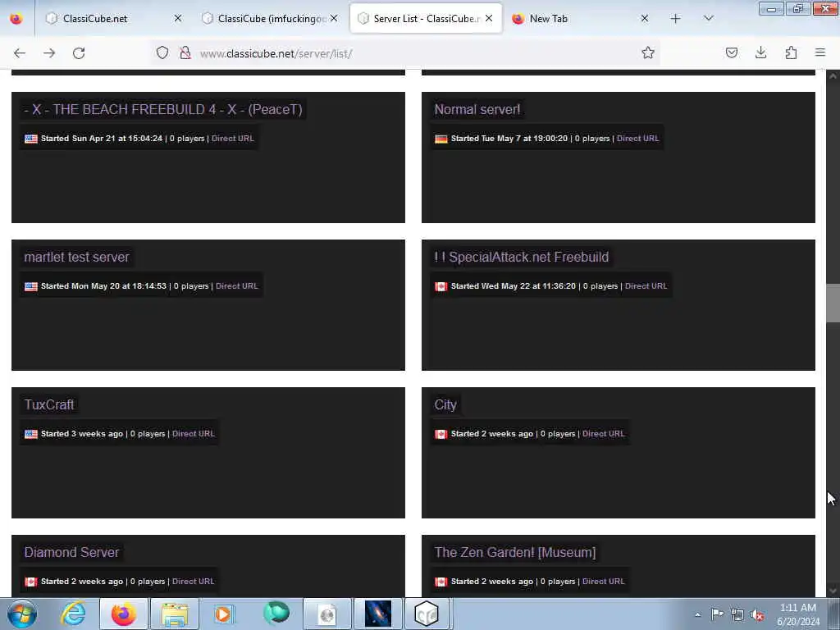This screenshot has width=840, height=630.
Task: Open The Zen Garden! [Museum] link
Action: pyautogui.click(x=515, y=552)
